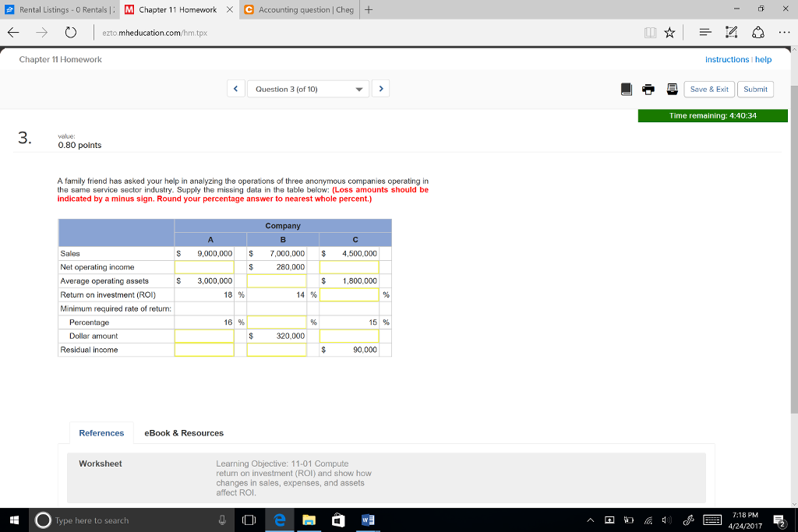
Task: Click the average operating assets 1,800,000 cell
Action: [349, 280]
